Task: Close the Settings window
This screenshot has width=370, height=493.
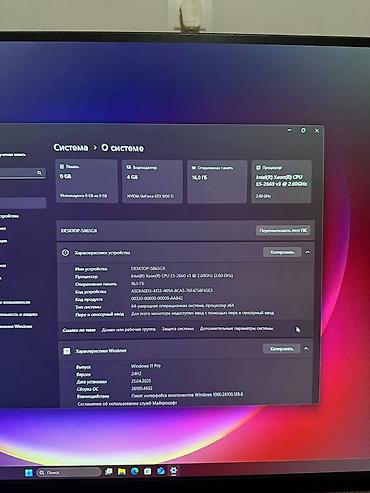Action: [317, 131]
